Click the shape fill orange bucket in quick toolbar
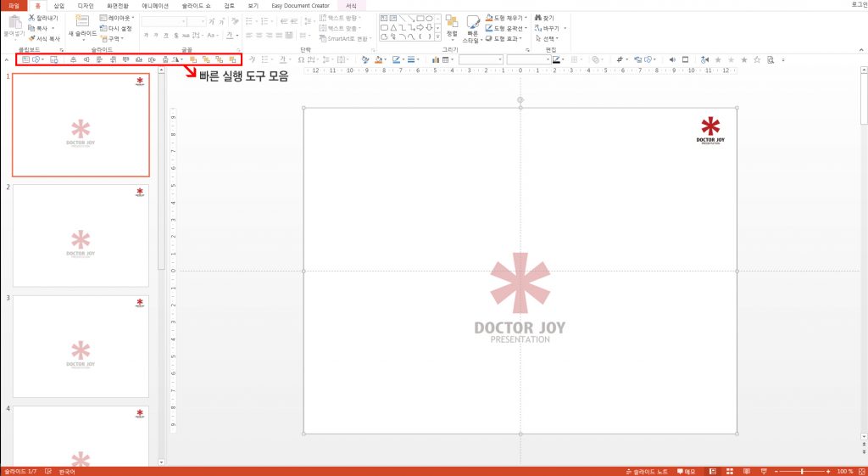868x476 pixels. (x=379, y=59)
